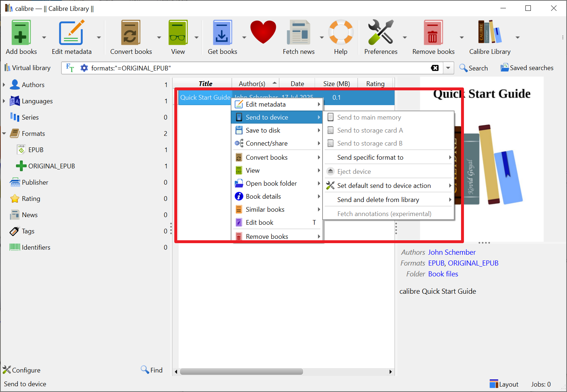
Task: Click the red heart Donate icon
Action: pos(263,32)
